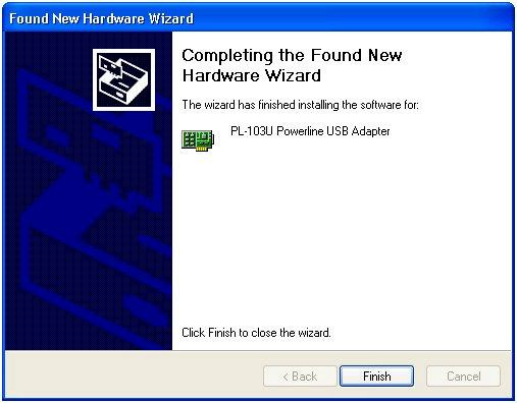Image resolution: width=517 pixels, height=403 pixels.
Task: Click the white empty area of the wizard page
Action: [340, 233]
